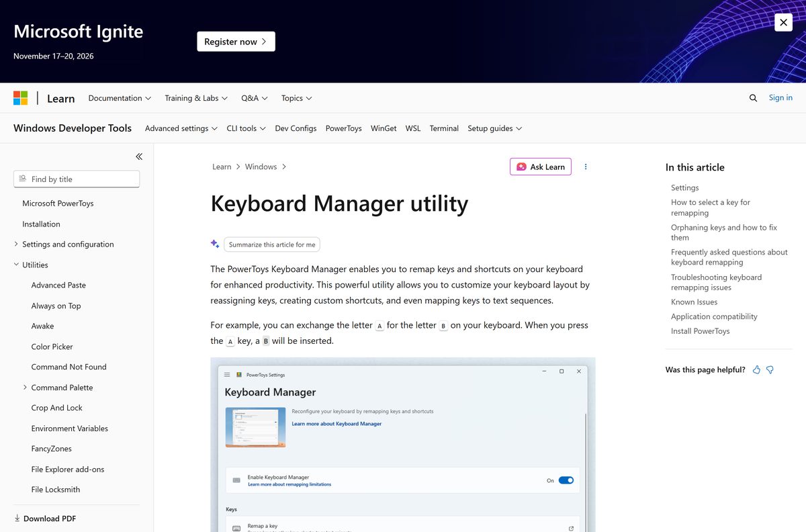Open Awake article in sidebar
Viewport: 806px width, 532px height.
pyautogui.click(x=42, y=326)
